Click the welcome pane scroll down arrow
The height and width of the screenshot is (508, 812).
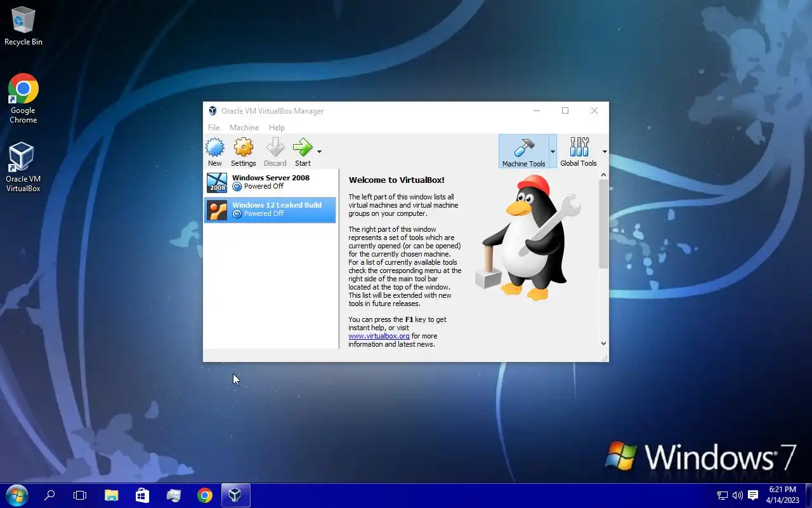(603, 344)
